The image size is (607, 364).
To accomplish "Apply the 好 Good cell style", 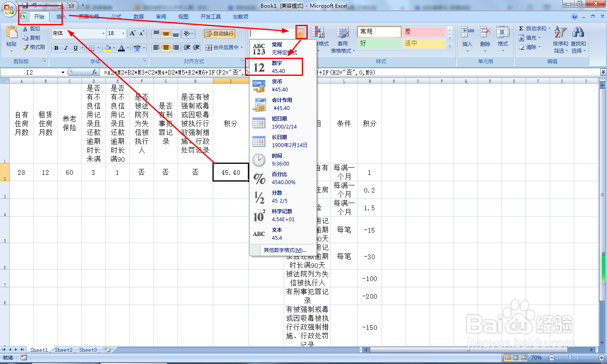I will coord(379,43).
